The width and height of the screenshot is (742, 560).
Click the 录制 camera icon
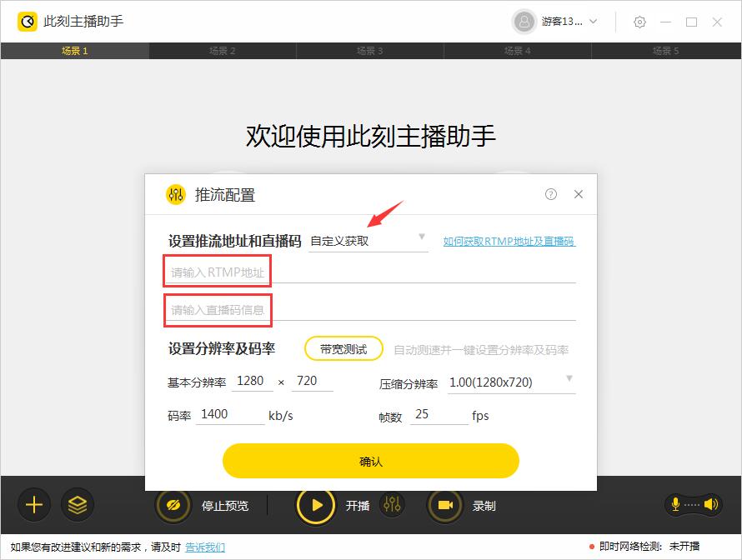pos(445,505)
